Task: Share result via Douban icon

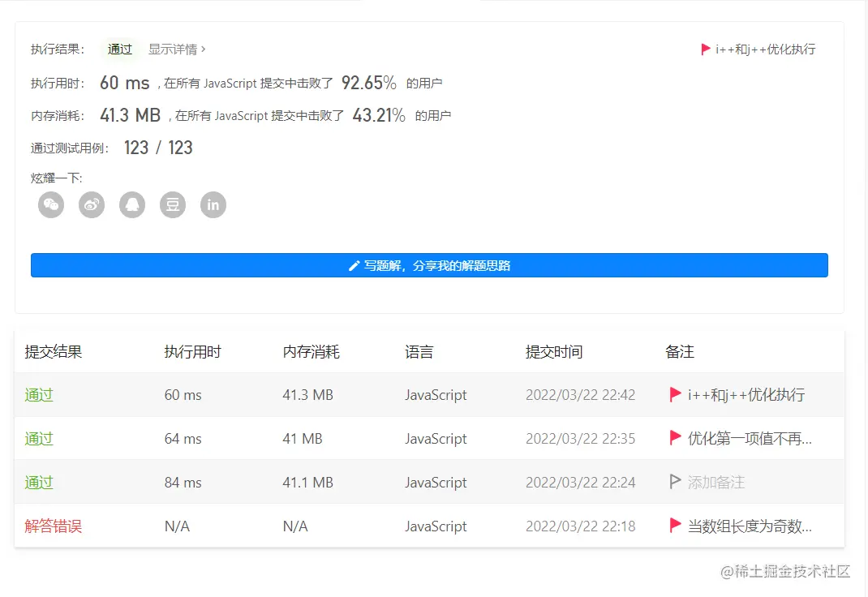Action: [173, 204]
